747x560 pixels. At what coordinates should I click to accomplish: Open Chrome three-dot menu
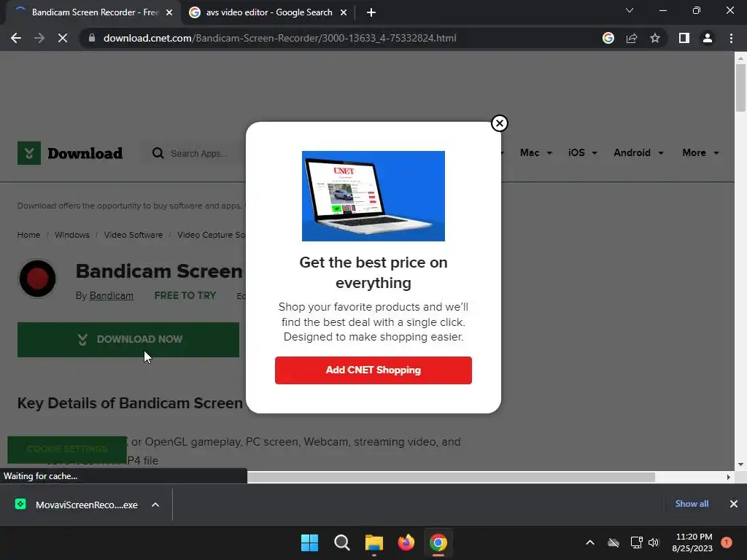(731, 38)
